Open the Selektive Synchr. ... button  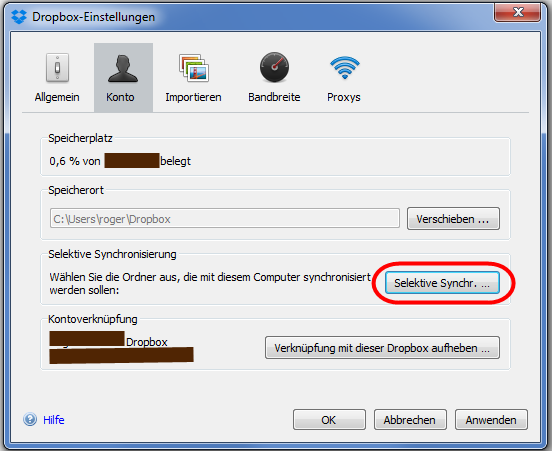point(442,283)
